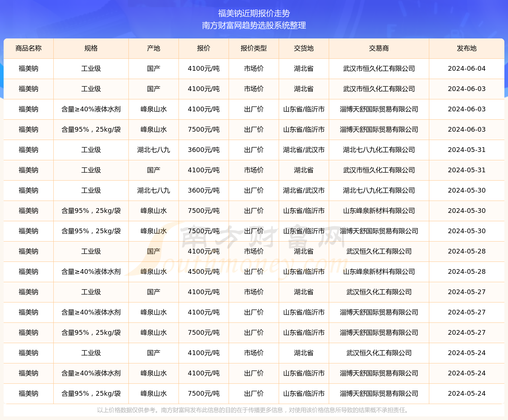This screenshot has width=508, height=420.
Task: Click 武汉市恒久化工有限公司 in the 2024-06-04 row
Action: coord(379,69)
